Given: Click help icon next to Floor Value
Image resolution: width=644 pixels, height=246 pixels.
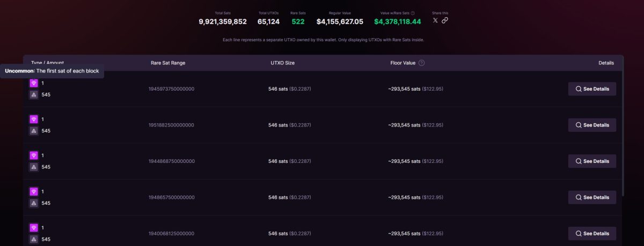Looking at the screenshot, I should coord(421,63).
